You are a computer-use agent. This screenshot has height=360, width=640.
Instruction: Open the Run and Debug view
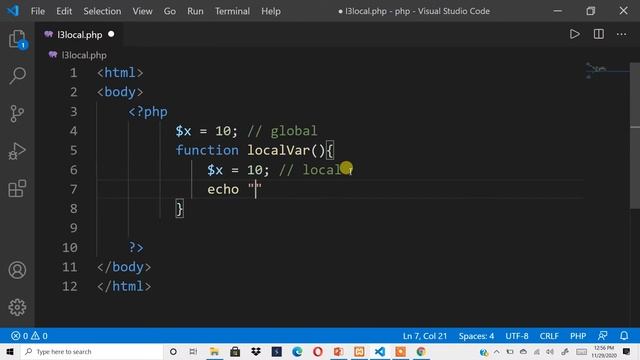17,151
